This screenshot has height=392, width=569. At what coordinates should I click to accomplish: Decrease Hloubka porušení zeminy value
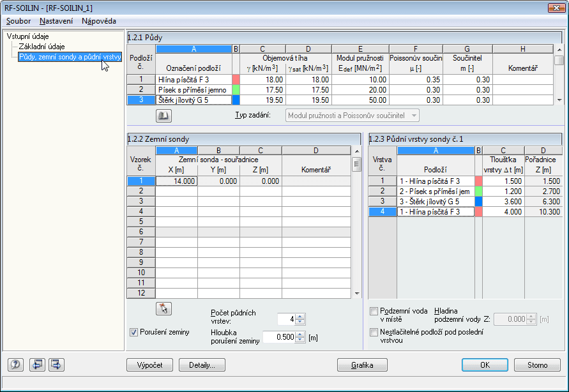pyautogui.click(x=300, y=340)
